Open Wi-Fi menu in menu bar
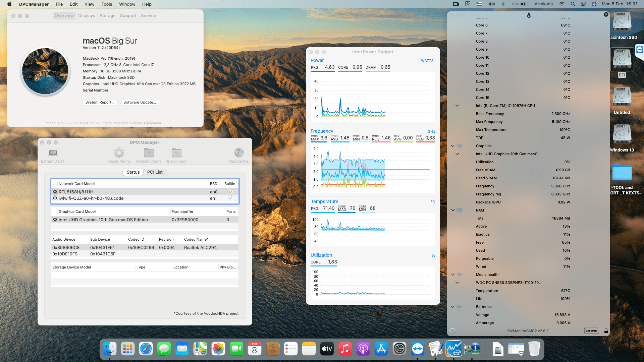Viewport: 644px width, 362px height. coord(561,4)
